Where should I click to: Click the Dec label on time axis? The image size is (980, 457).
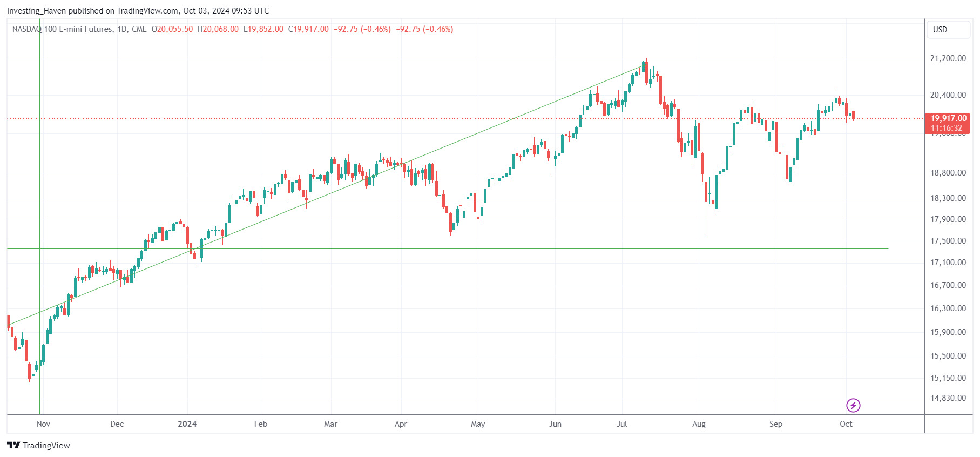click(117, 424)
